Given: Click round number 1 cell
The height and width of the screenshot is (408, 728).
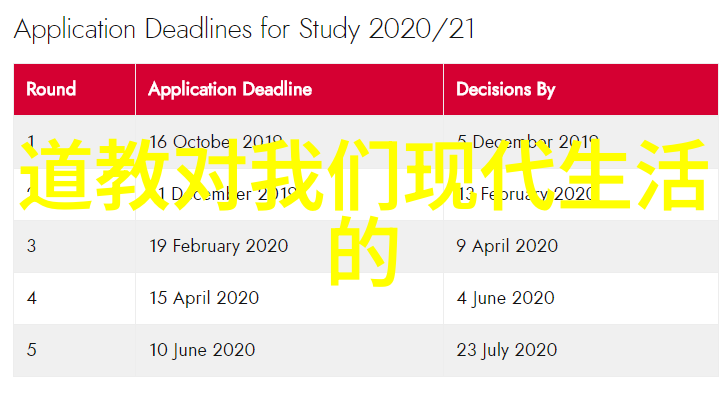Looking at the screenshot, I should (74, 142).
